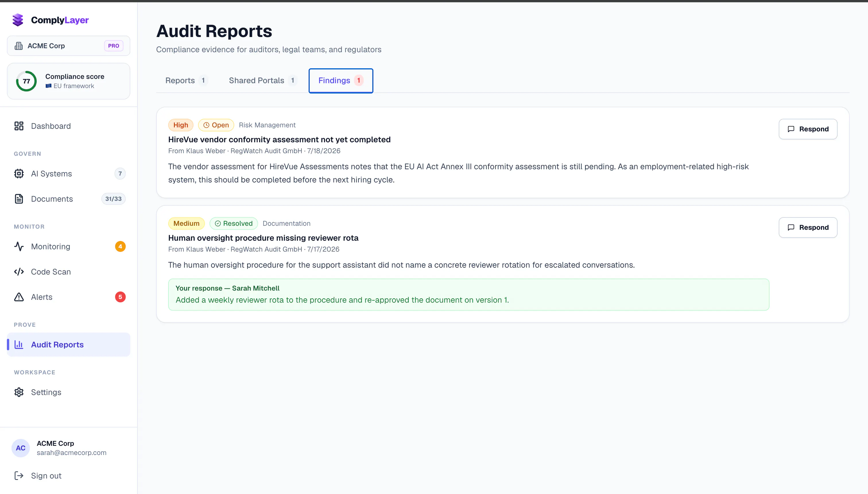Click the AC avatar circle
Image resolution: width=868 pixels, height=494 pixels.
21,448
